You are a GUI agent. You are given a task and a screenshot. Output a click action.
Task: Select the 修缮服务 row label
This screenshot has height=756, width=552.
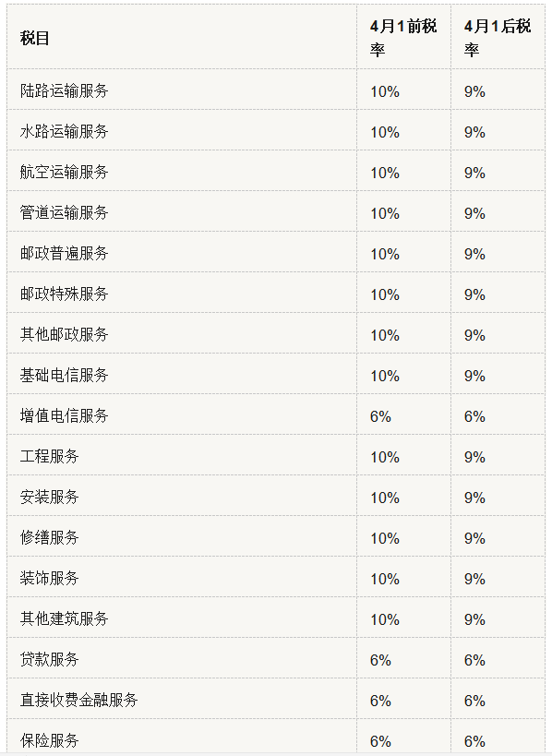tap(49, 537)
